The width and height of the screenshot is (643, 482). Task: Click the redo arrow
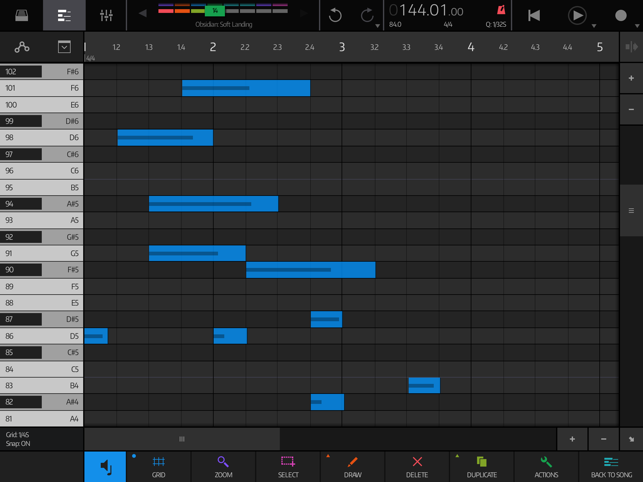tap(367, 15)
